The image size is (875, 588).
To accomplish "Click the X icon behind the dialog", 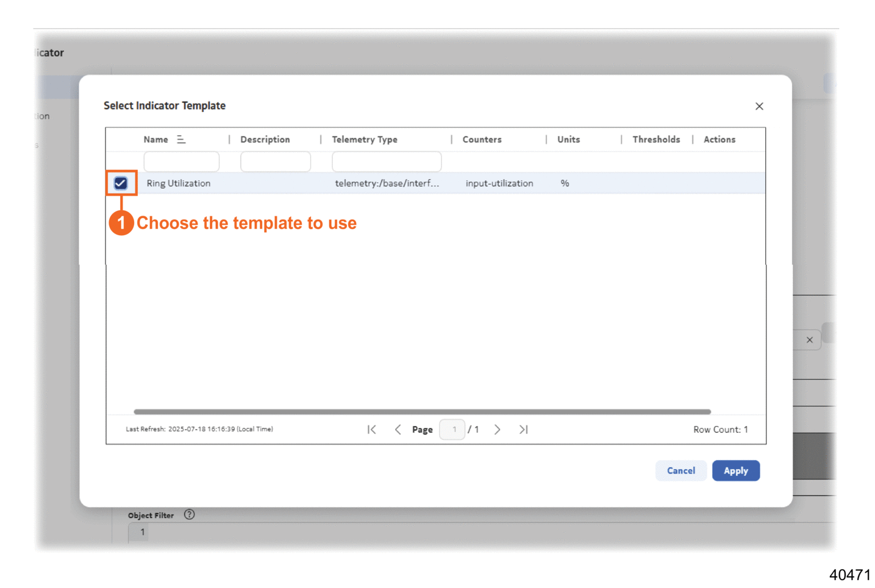I will pos(809,340).
